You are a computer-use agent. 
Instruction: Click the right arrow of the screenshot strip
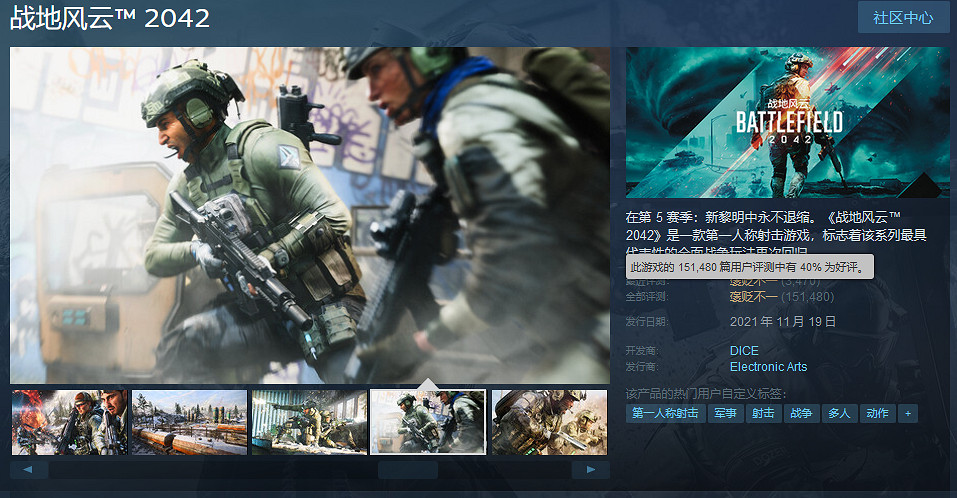591,469
